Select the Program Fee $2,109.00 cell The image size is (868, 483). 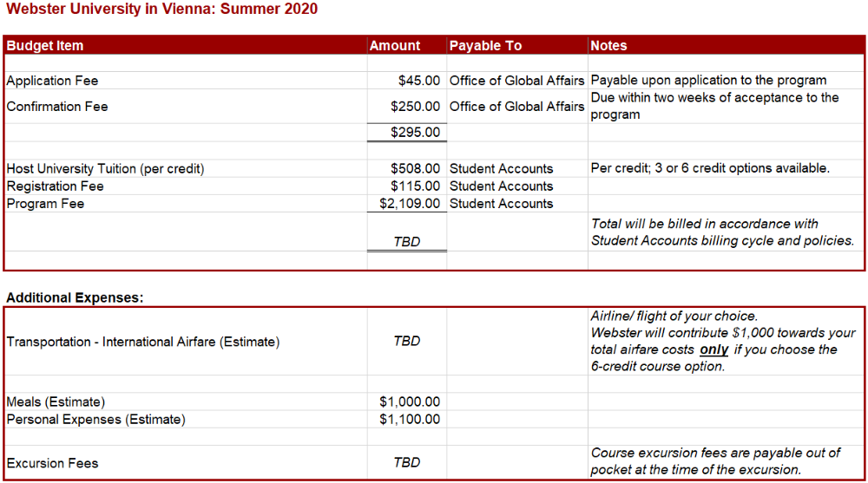click(410, 204)
